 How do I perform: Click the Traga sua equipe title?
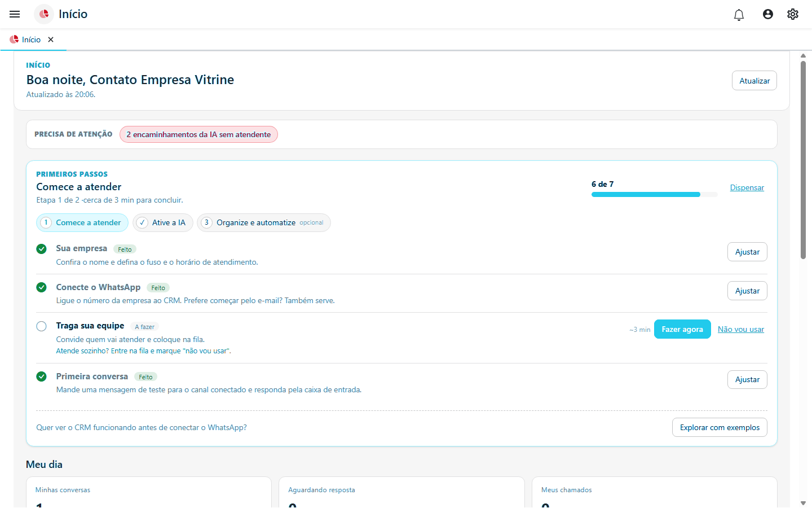pos(90,326)
